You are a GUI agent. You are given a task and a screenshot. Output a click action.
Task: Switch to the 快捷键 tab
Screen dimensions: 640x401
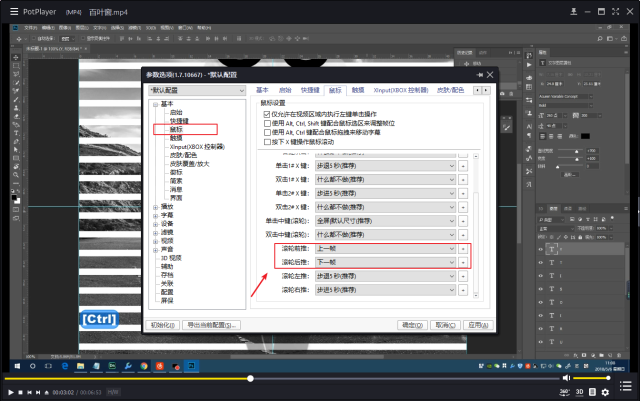pos(310,90)
